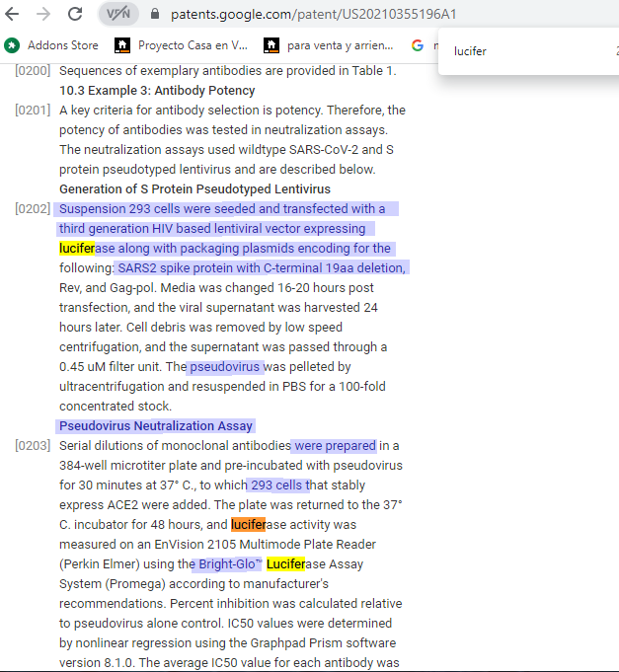Click the highlighted 'Pseudovirus Neutralization Assay' heading

[x=155, y=426]
